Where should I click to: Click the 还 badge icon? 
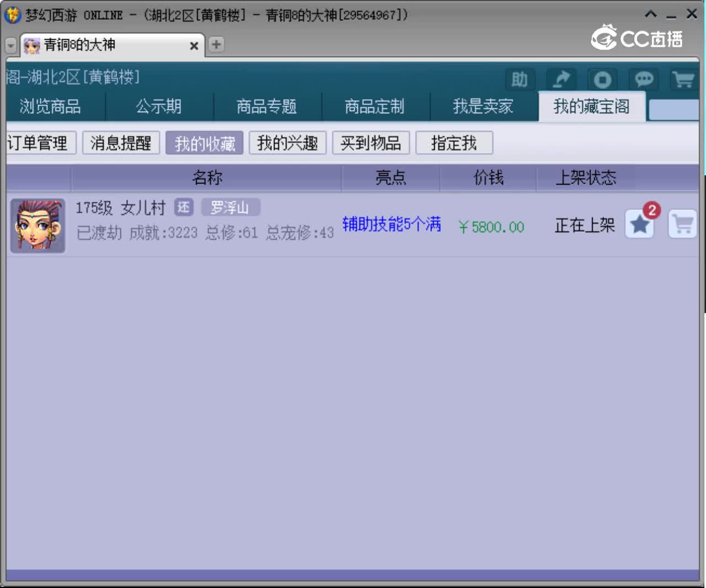point(184,207)
